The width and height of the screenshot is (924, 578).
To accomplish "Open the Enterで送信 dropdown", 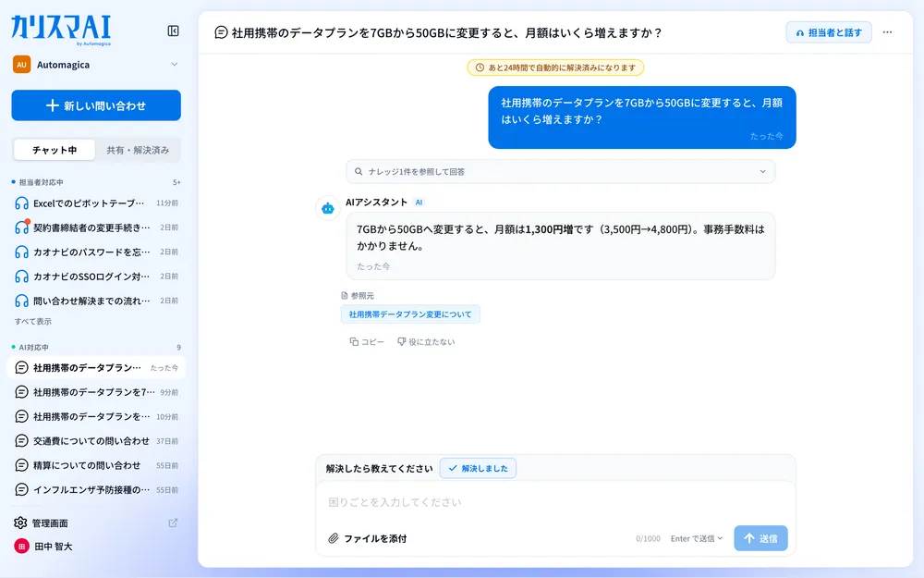I will tap(697, 538).
